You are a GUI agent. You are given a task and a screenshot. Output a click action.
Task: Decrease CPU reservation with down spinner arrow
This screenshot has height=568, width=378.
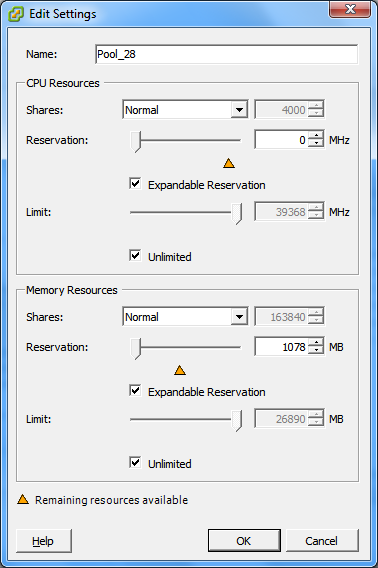tap(316, 144)
